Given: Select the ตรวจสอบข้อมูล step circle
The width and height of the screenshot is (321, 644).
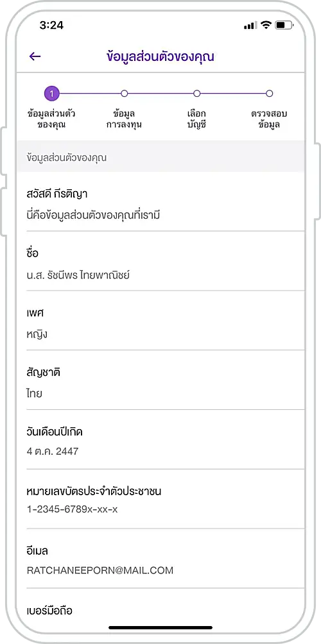Looking at the screenshot, I should point(269,94).
